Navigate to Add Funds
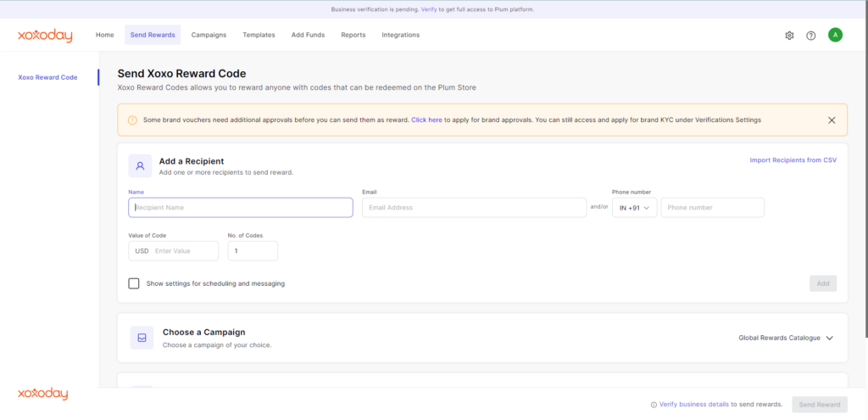 click(308, 35)
